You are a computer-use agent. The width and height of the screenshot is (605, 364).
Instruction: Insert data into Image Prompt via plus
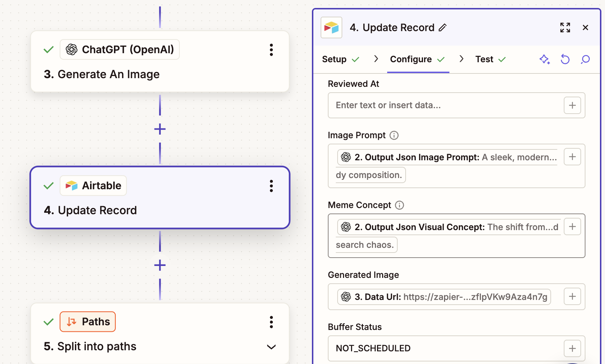[572, 157]
